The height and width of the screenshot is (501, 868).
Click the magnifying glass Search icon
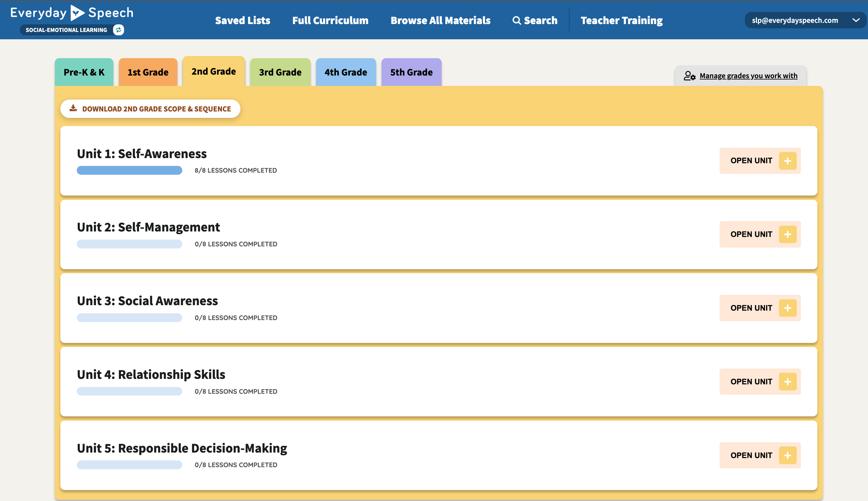pyautogui.click(x=517, y=20)
